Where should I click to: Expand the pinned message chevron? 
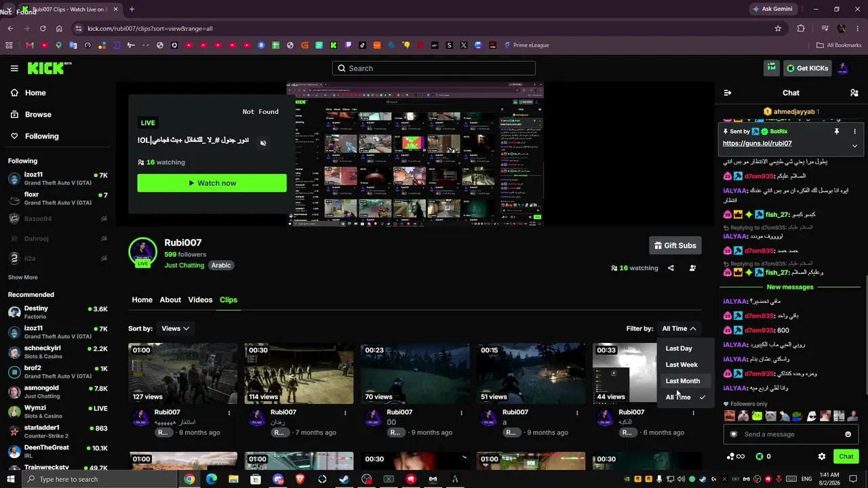point(854,146)
